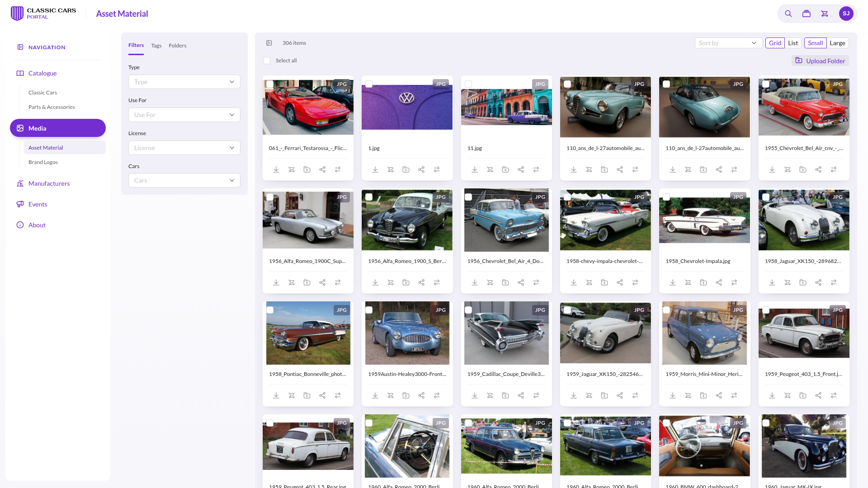
Task: Add 1956_Alfa_Romeo_1900_S_Ber asset to folder
Action: coord(406,282)
